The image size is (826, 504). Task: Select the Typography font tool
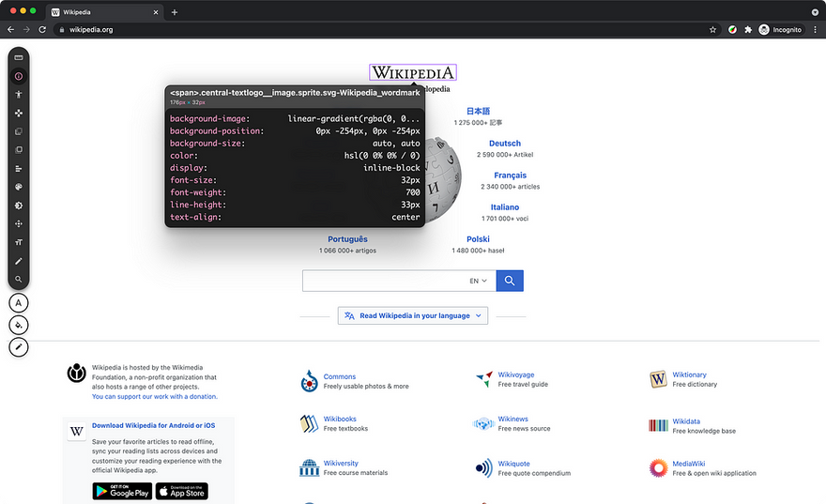(x=19, y=242)
